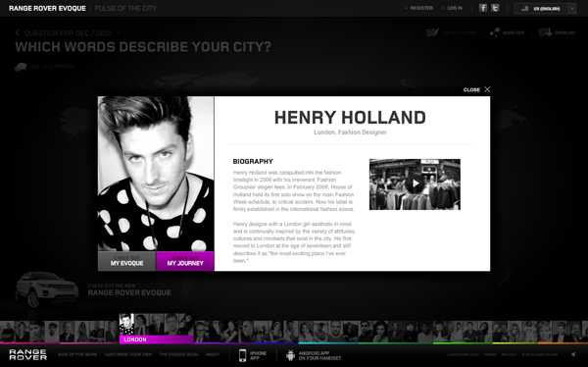Expand the US (English) language dropdown
Screen dimensions: 588x367
coord(545,8)
